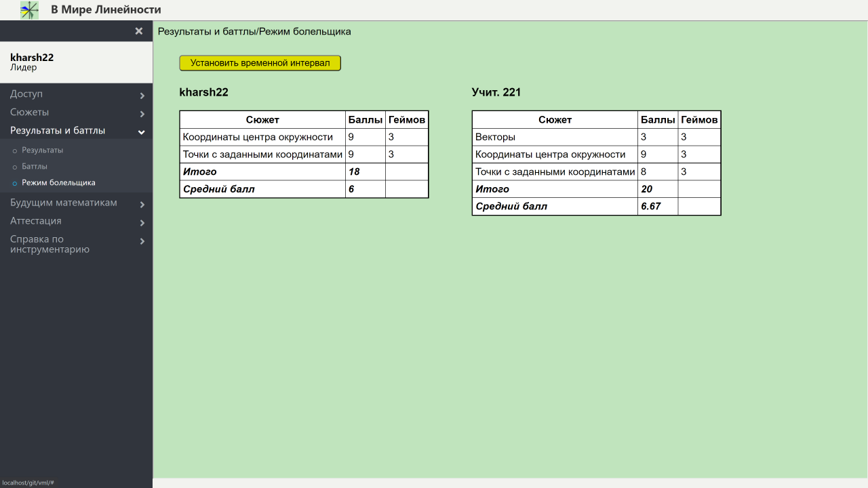Screen dimensions: 868x488
Task: Open Справка по инструментарию section
Action: click(50, 244)
